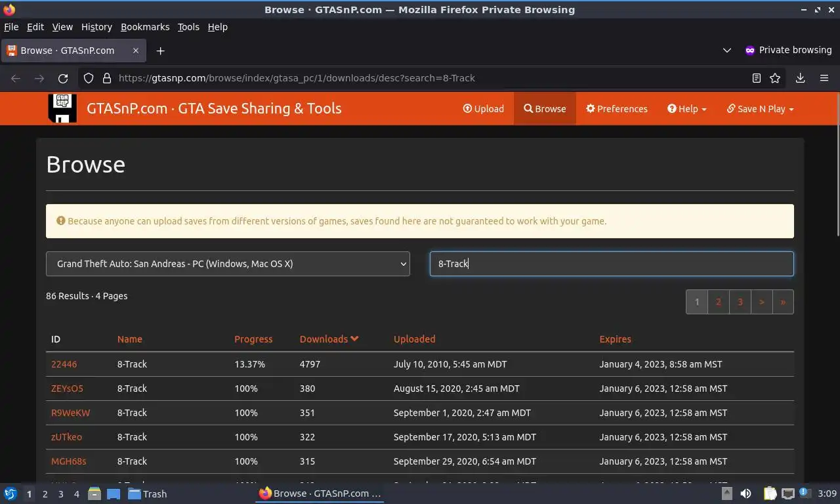This screenshot has width=840, height=504.
Task: Switch to workspace 2 on taskbar
Action: coord(45,494)
